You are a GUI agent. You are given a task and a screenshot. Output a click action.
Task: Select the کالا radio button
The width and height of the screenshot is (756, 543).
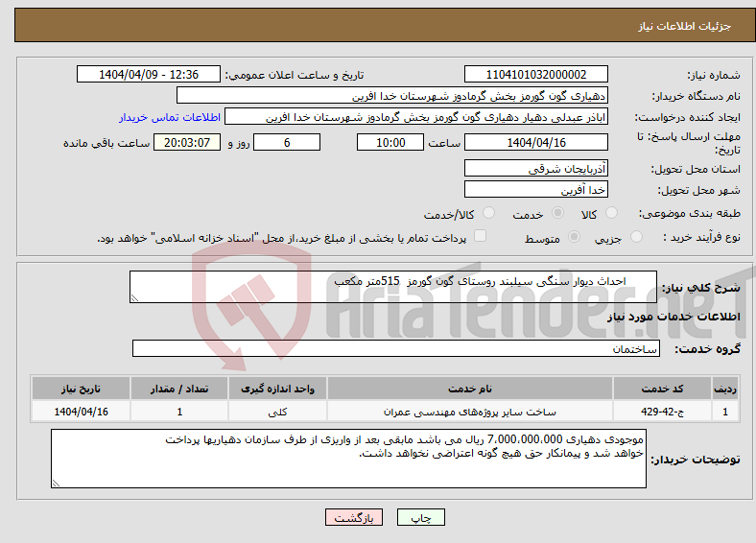[611, 213]
